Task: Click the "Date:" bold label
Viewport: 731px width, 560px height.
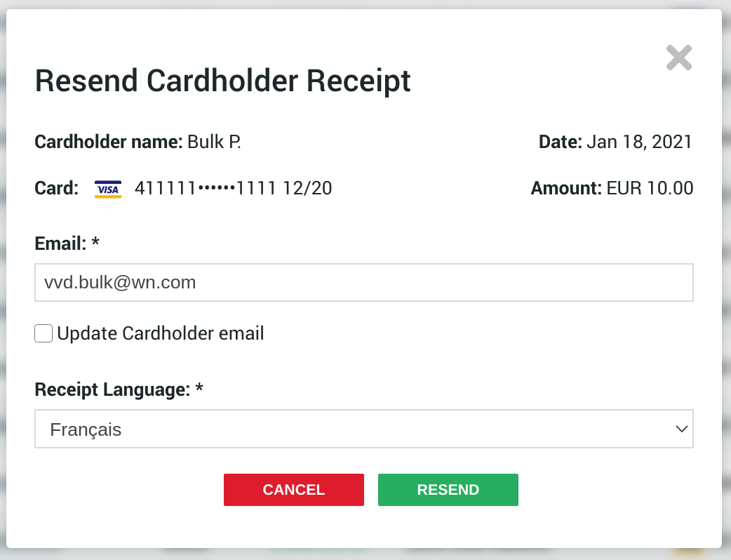Action: click(560, 142)
